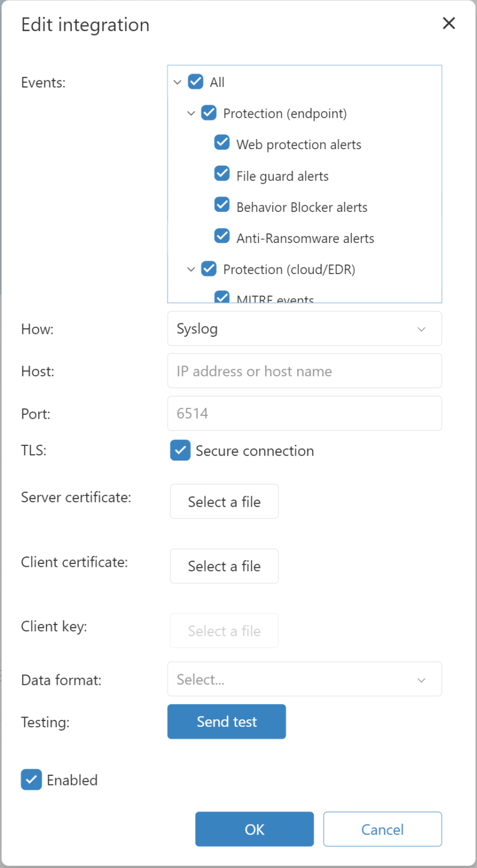
Task: Uncheck the "Enabled" option
Action: 31,780
